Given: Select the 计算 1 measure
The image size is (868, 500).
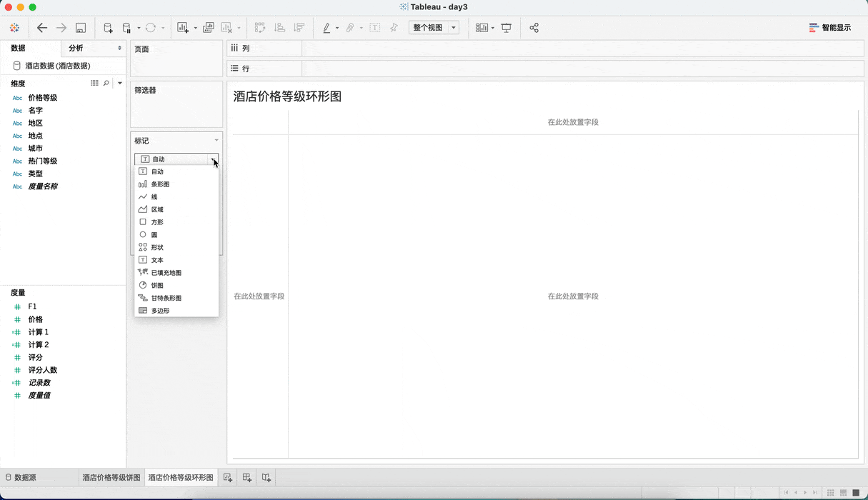Looking at the screenshot, I should (x=39, y=332).
